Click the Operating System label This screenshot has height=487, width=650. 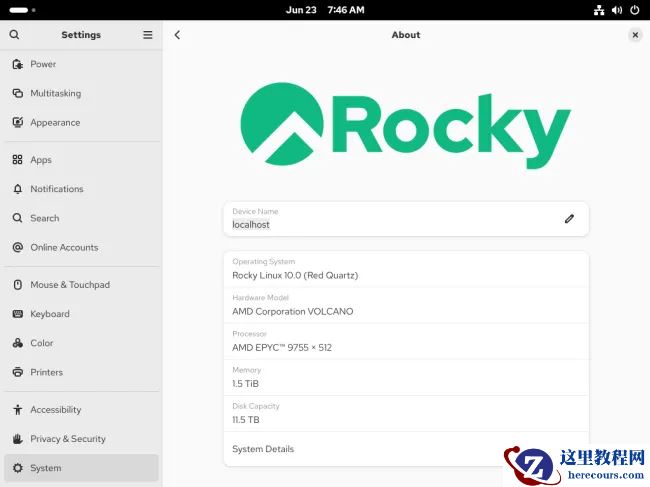[264, 262]
